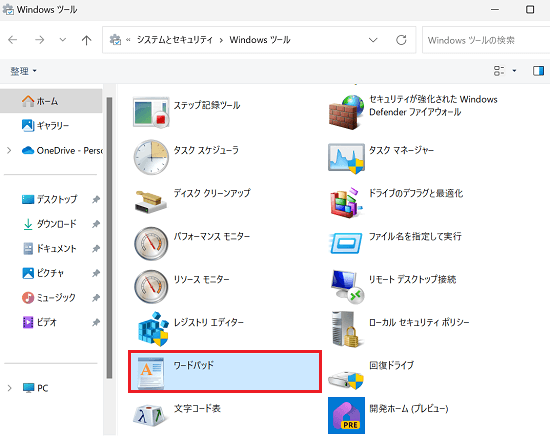Image resolution: width=550 pixels, height=437 pixels.
Task: Select the Windows Defender firewall brick-wall icon
Action: tap(347, 112)
